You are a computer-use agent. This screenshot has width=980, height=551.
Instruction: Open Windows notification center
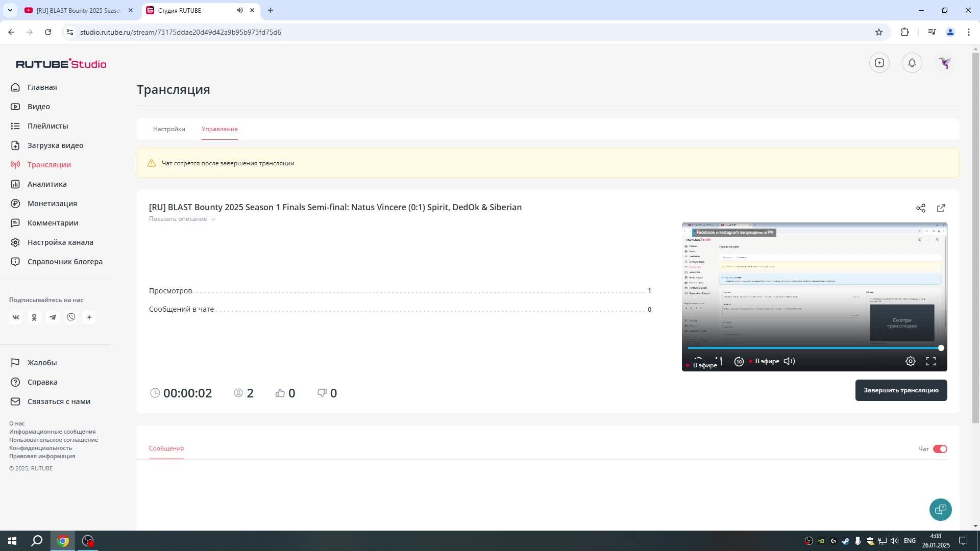(x=963, y=541)
